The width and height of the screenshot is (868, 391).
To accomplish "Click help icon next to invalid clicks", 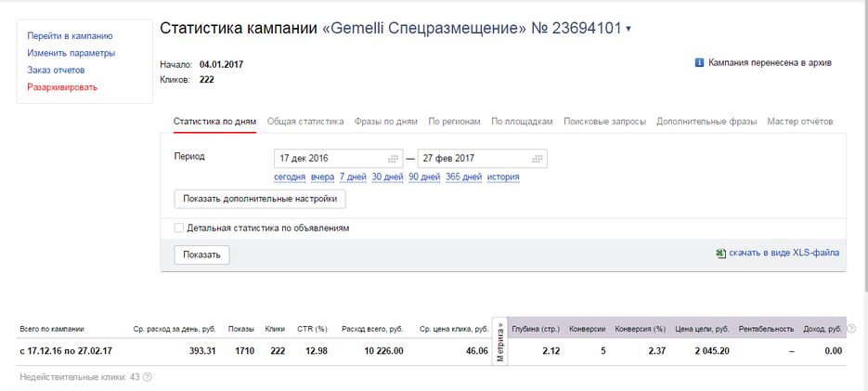I will click(148, 377).
